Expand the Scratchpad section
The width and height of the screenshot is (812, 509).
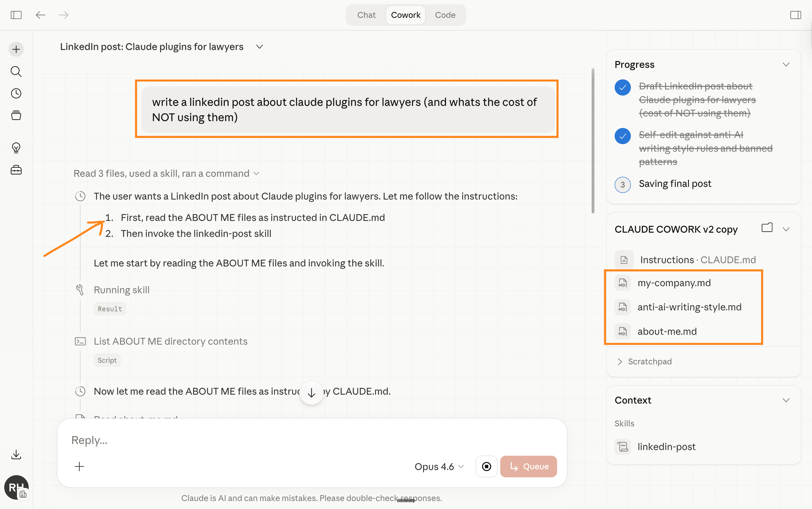[645, 362]
